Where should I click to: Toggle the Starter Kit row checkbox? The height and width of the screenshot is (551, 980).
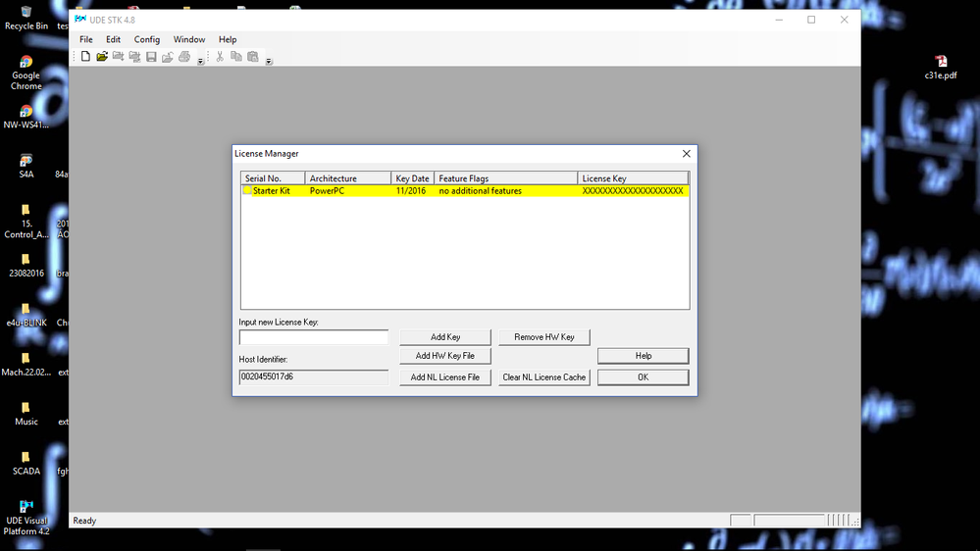(x=247, y=190)
